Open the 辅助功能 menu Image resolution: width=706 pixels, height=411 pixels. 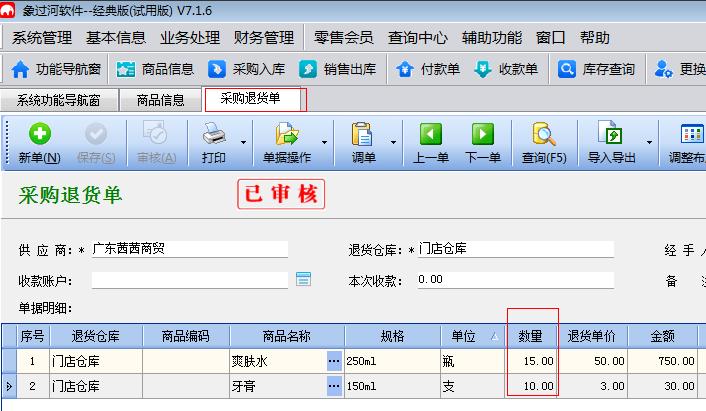point(492,37)
